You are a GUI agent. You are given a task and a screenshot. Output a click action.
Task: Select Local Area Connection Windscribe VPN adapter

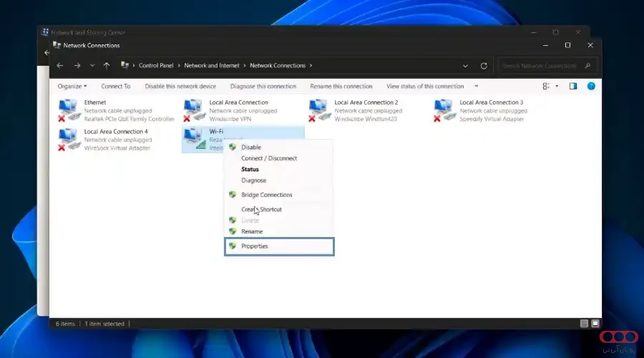tap(194, 110)
